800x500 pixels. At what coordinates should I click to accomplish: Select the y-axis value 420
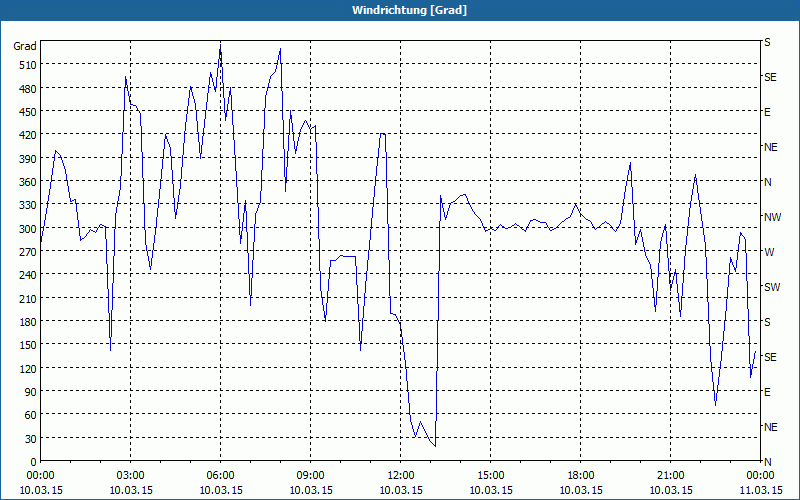pyautogui.click(x=28, y=135)
